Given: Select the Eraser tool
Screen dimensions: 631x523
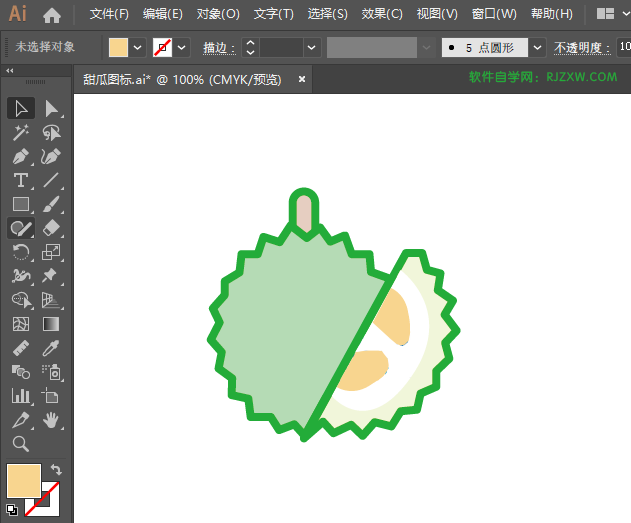Looking at the screenshot, I should pyautogui.click(x=51, y=229).
